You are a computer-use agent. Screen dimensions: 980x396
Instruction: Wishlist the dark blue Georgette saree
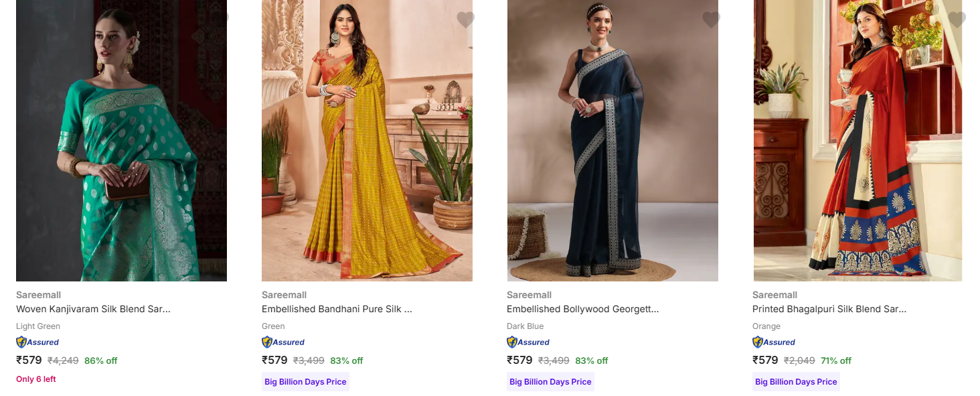[x=711, y=20]
